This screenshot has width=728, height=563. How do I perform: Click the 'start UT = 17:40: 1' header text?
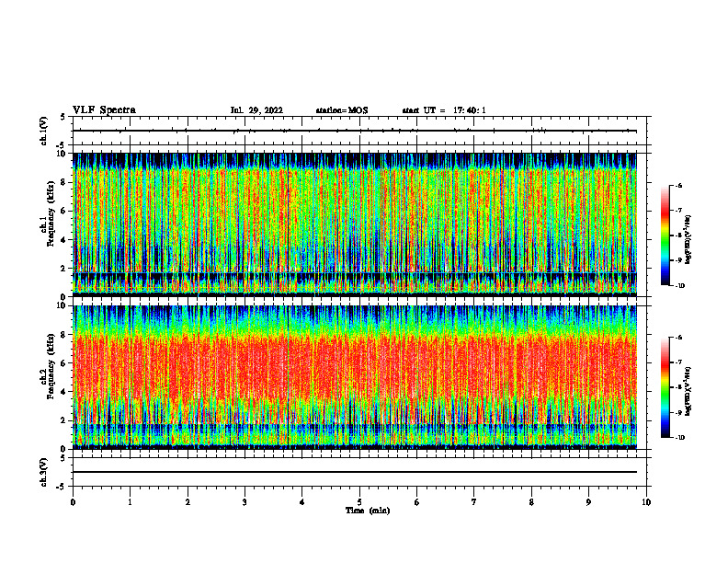[x=444, y=110]
